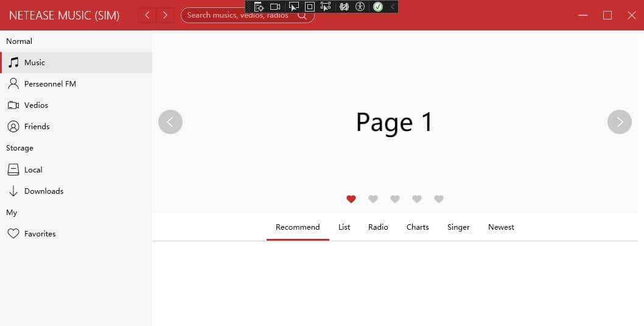The width and height of the screenshot is (644, 326).
Task: Select the third heart page indicator
Action: (x=395, y=199)
